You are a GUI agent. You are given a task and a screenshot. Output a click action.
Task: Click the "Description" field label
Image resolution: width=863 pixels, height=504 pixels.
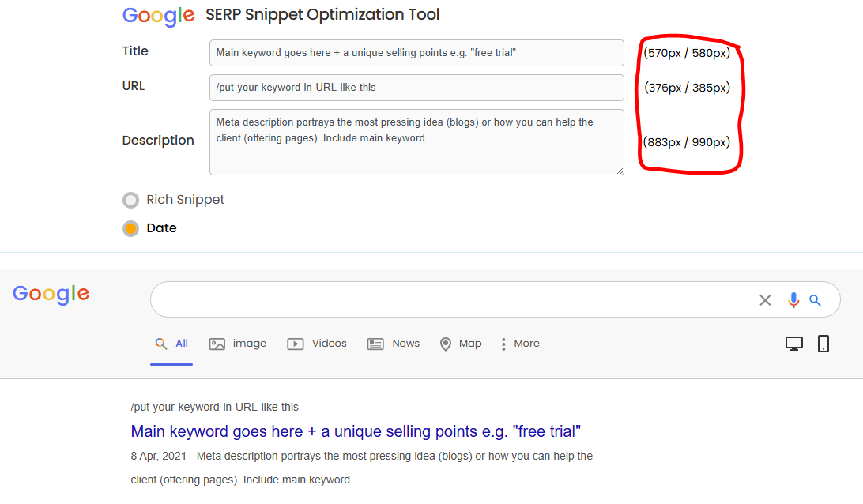click(x=158, y=141)
